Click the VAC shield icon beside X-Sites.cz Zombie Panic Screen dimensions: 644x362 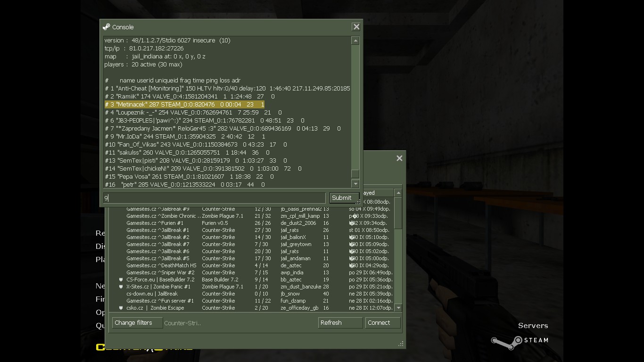121,287
